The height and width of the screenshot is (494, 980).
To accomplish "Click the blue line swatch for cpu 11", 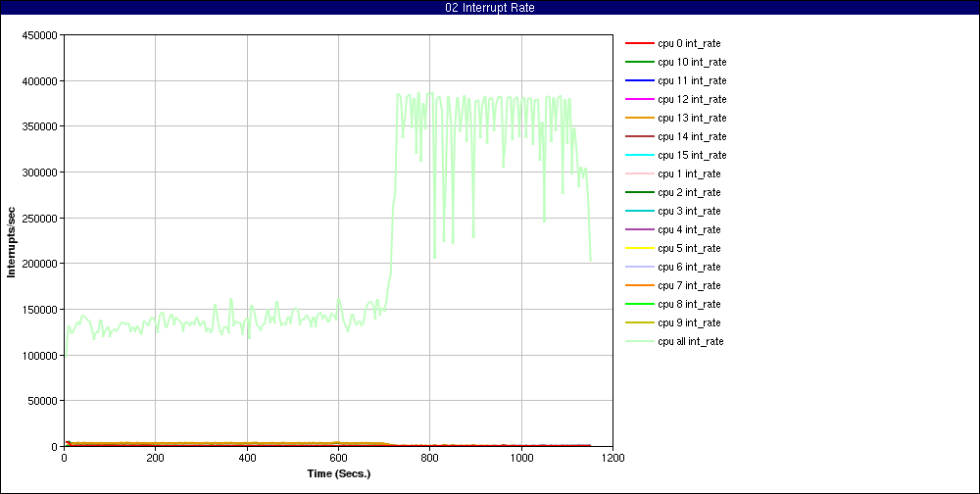I will pos(639,80).
